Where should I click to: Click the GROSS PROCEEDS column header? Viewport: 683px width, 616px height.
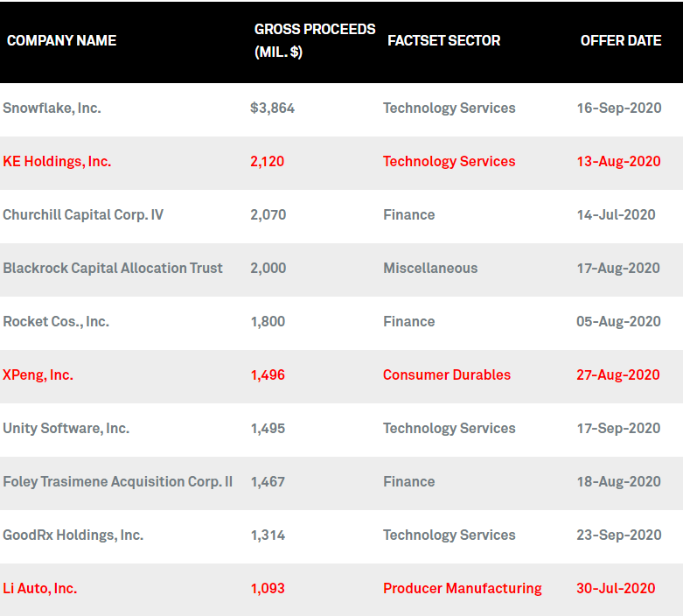pos(315,40)
